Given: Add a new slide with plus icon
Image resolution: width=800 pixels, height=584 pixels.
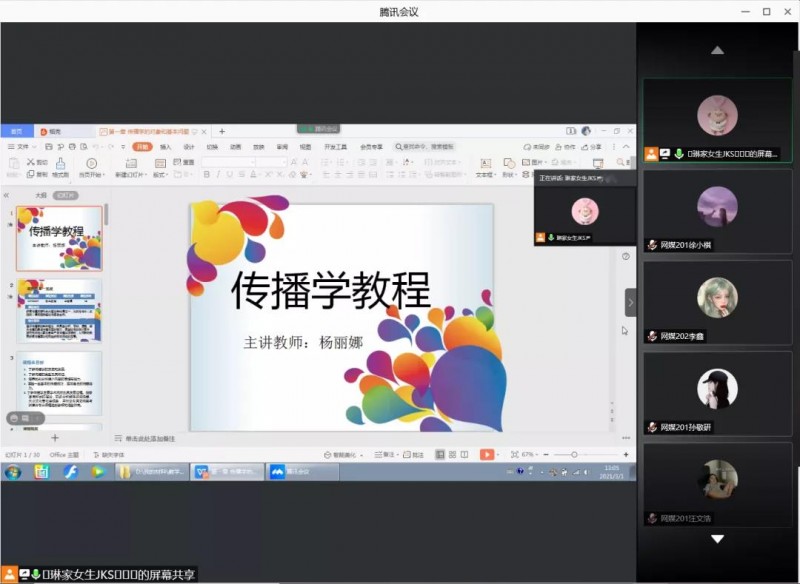Looking at the screenshot, I should pos(55,438).
